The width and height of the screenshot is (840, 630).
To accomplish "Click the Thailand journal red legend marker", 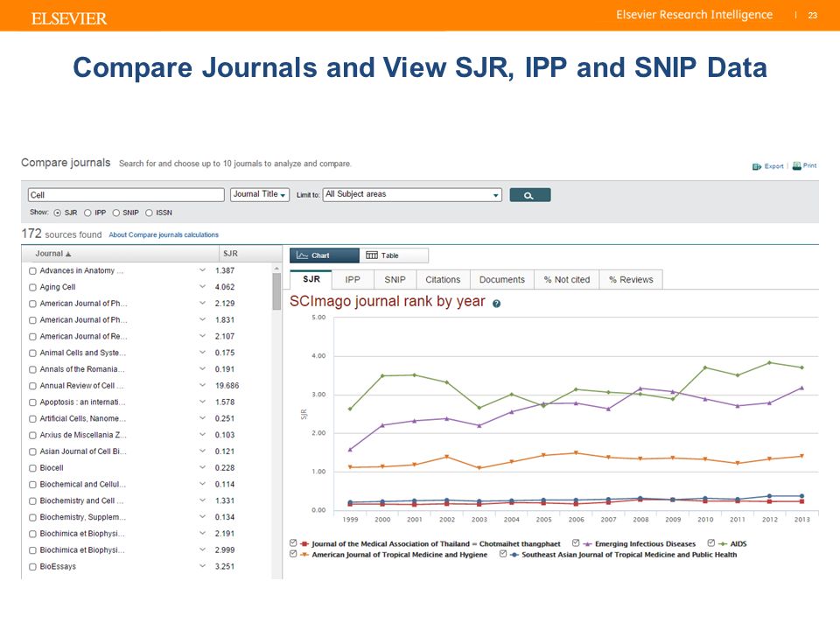I will click(x=304, y=543).
